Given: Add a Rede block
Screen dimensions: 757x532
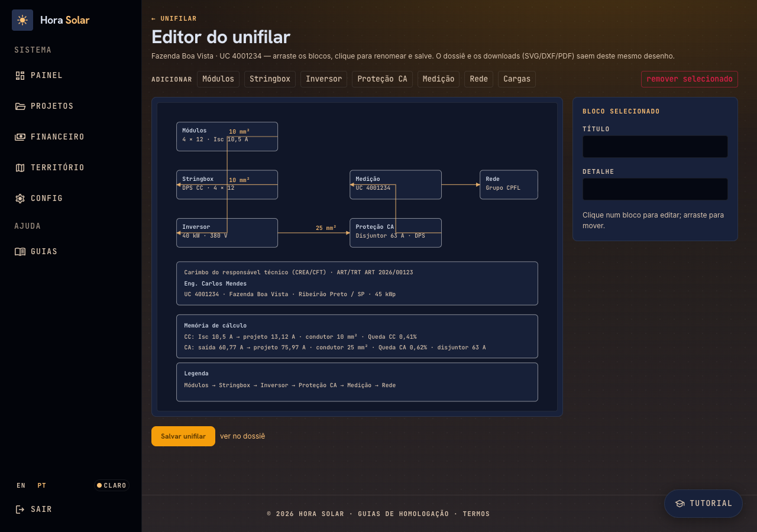Looking at the screenshot, I should (x=478, y=79).
